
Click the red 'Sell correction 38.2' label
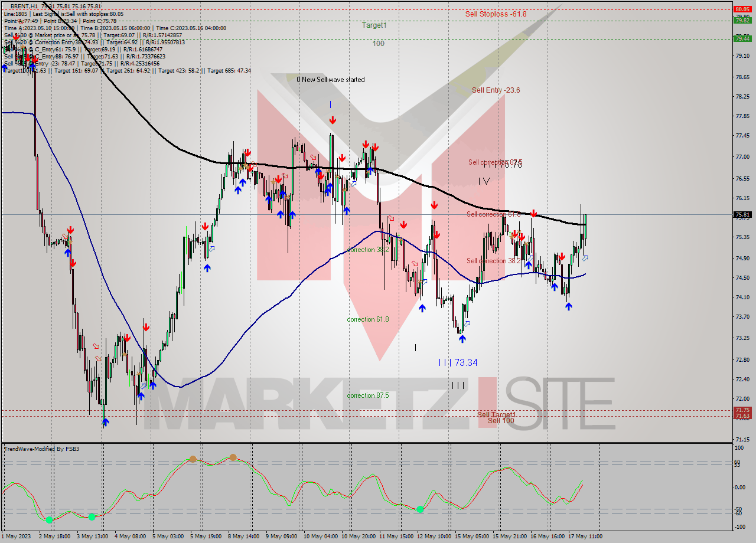494,261
